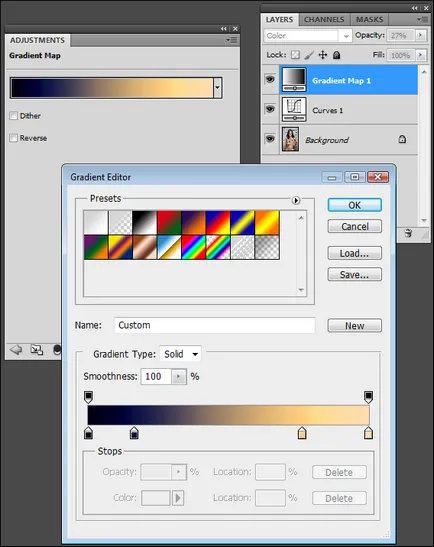This screenshot has width=434, height=547.
Task: Click the lock position move icon
Action: click(323, 55)
